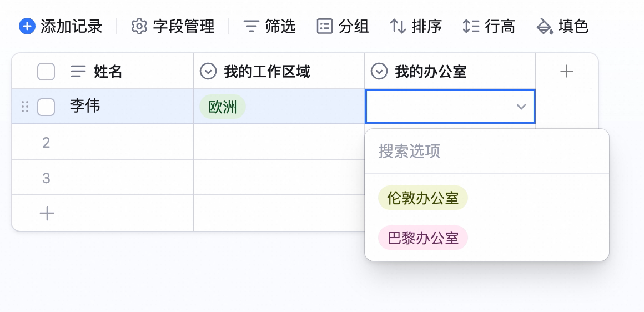
Task: Click the drag handle beside the 李伟 row
Action: 25,107
